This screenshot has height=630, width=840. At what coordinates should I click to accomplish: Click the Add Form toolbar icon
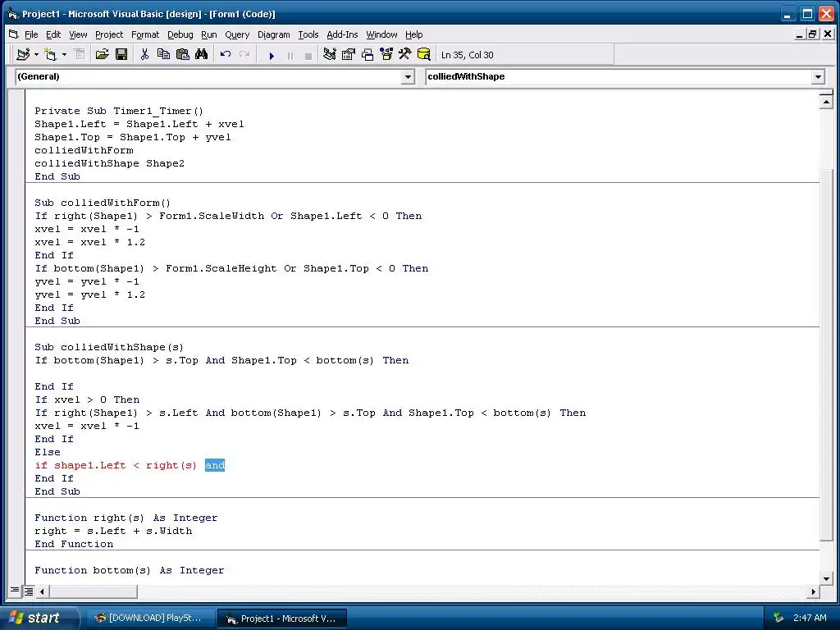[51, 54]
